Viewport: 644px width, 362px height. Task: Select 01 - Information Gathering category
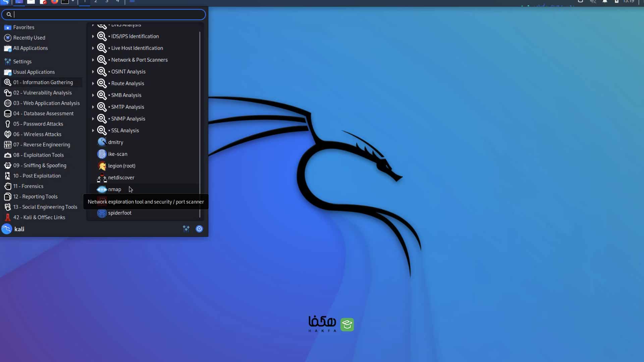coord(42,82)
